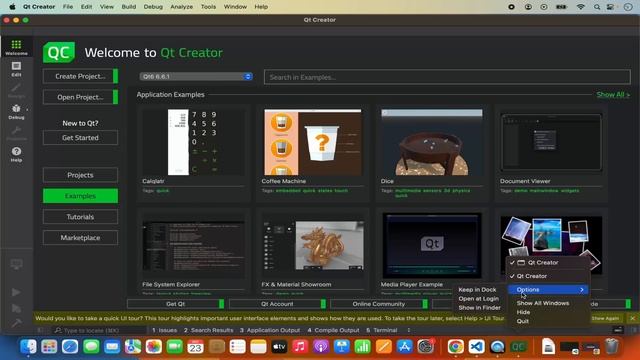
Task: Switch to Edit mode in the sidebar
Action: click(x=16, y=69)
